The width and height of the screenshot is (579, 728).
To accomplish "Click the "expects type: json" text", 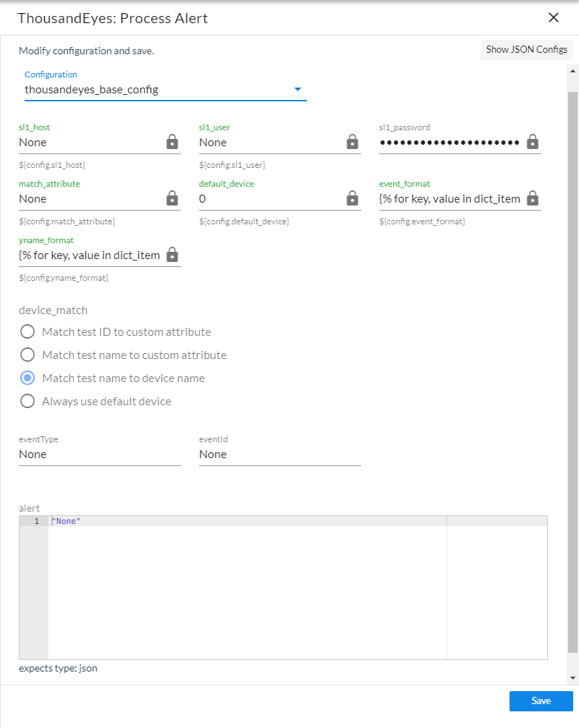I will 58,668.
